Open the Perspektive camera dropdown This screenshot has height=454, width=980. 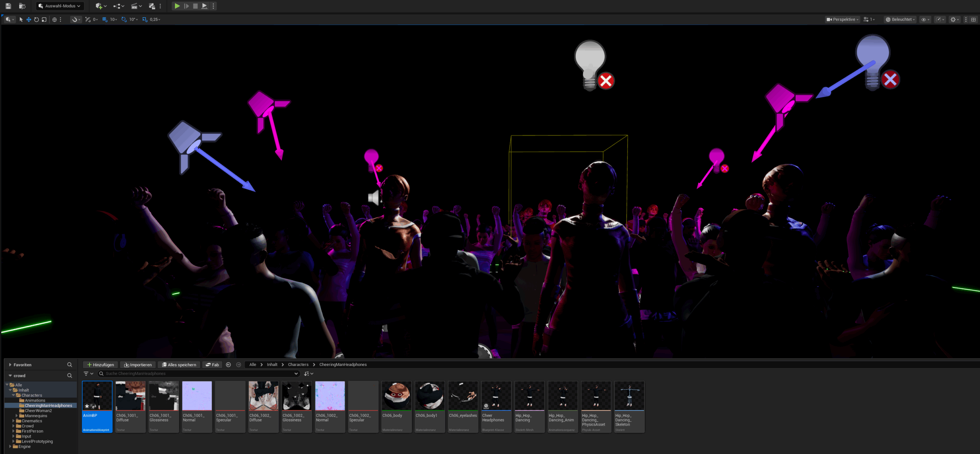coord(842,20)
